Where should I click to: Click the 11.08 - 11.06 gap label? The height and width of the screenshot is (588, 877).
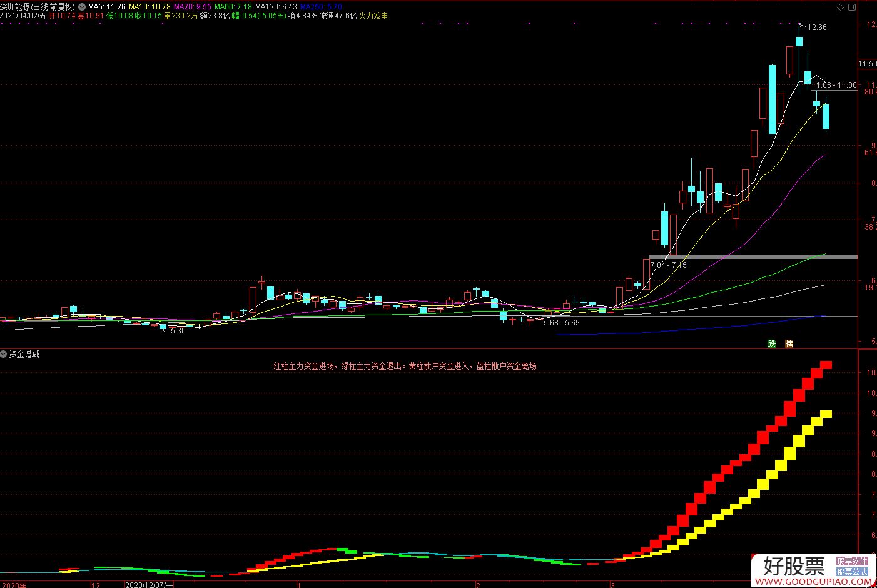tap(834, 85)
